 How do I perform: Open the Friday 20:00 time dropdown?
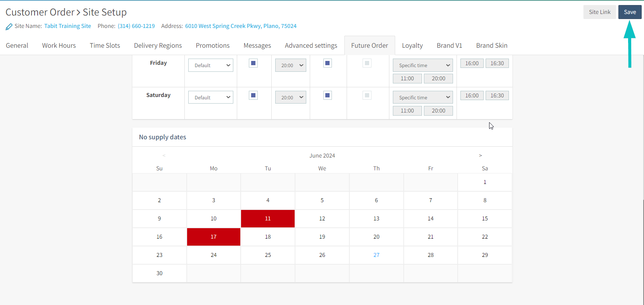291,65
